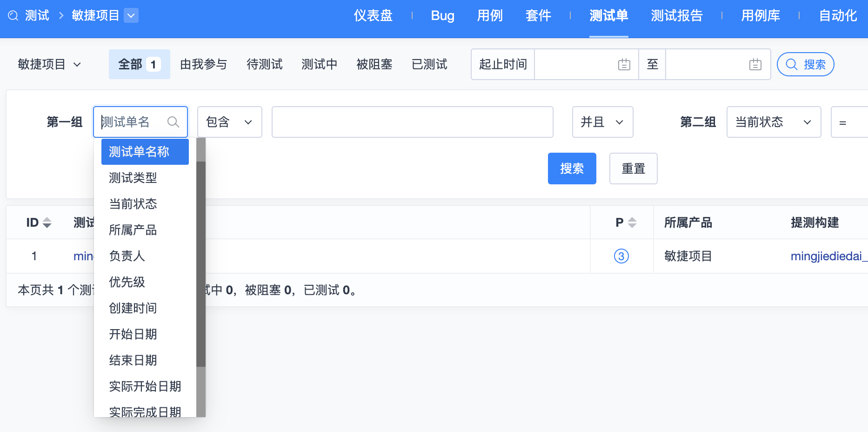868x432 pixels.
Task: Open the 并且 logic dropdown
Action: click(603, 122)
